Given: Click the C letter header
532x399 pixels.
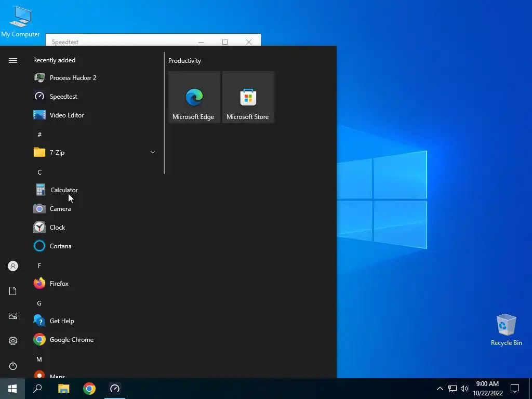Looking at the screenshot, I should [39, 172].
